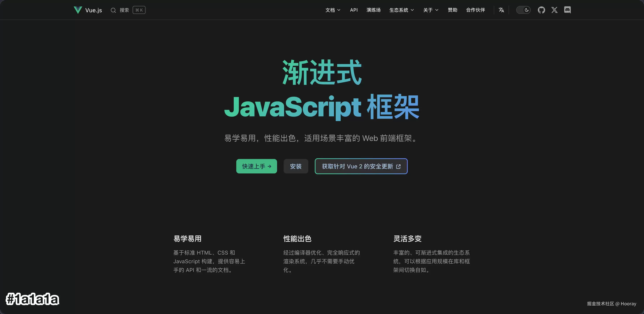Screen dimensions: 644x314
Task: Open the API nav item
Action: point(354,10)
